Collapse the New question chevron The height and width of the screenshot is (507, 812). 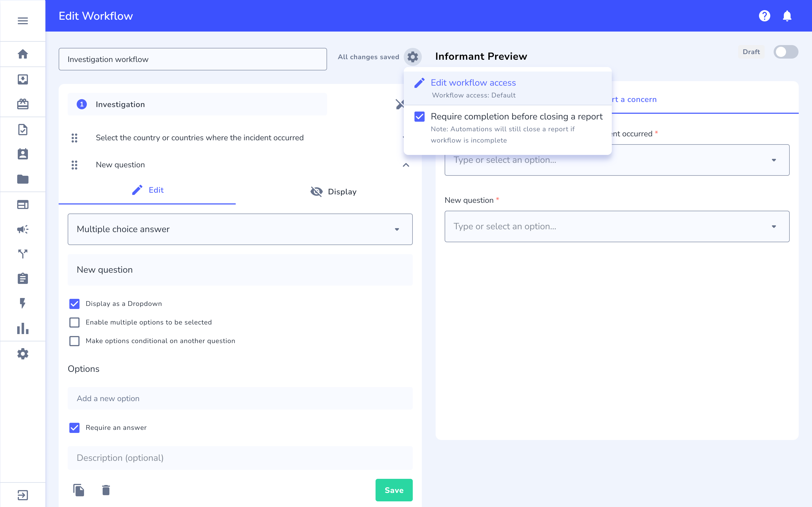406,165
